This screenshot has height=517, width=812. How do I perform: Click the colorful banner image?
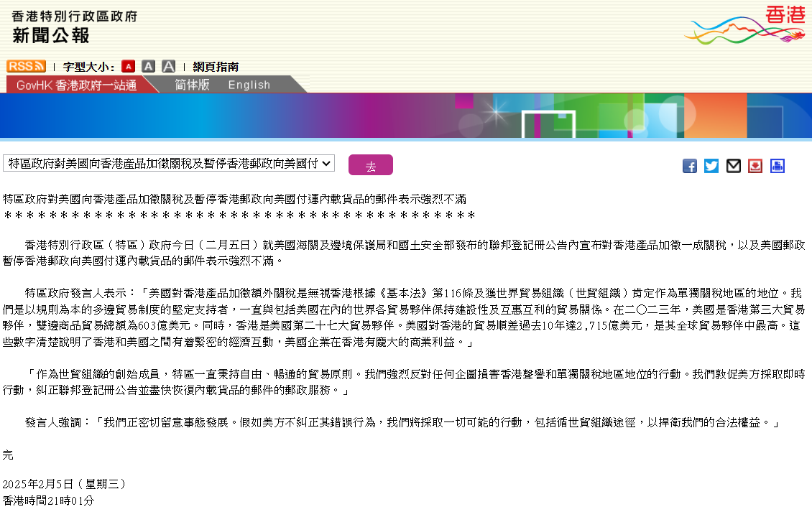406,116
